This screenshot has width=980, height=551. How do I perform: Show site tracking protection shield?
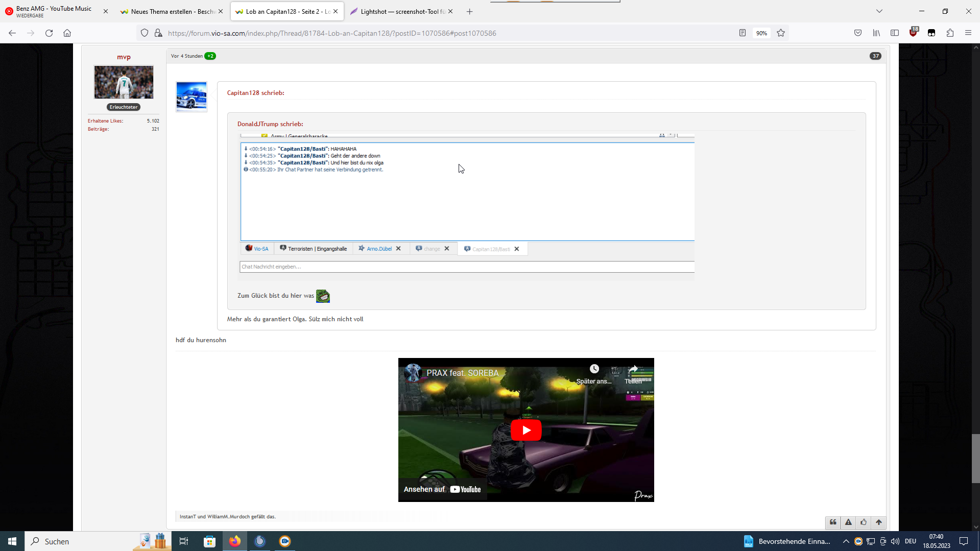(x=145, y=33)
